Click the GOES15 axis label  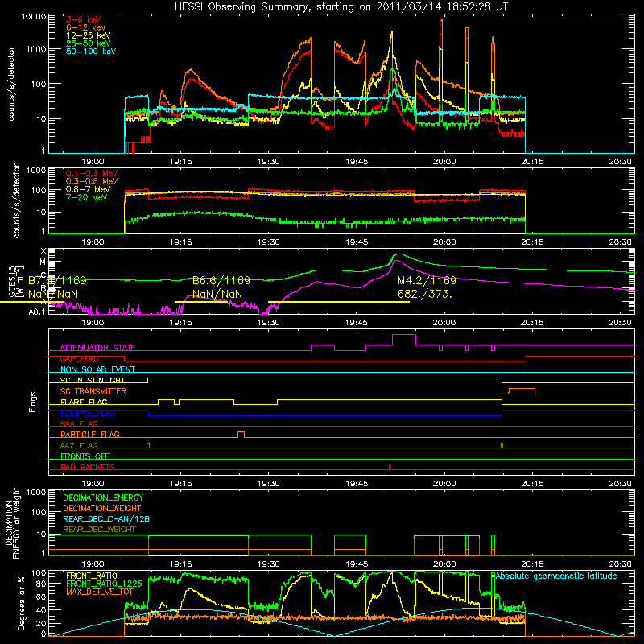[x=11, y=281]
